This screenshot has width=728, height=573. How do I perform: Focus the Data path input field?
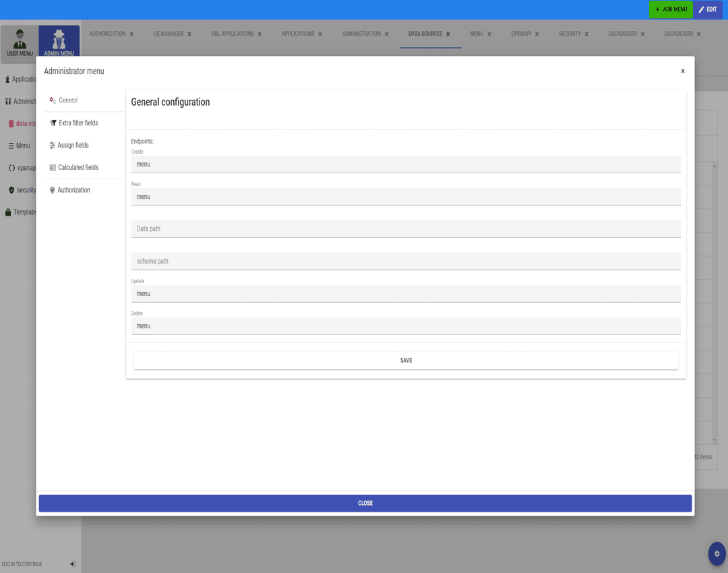click(x=406, y=229)
